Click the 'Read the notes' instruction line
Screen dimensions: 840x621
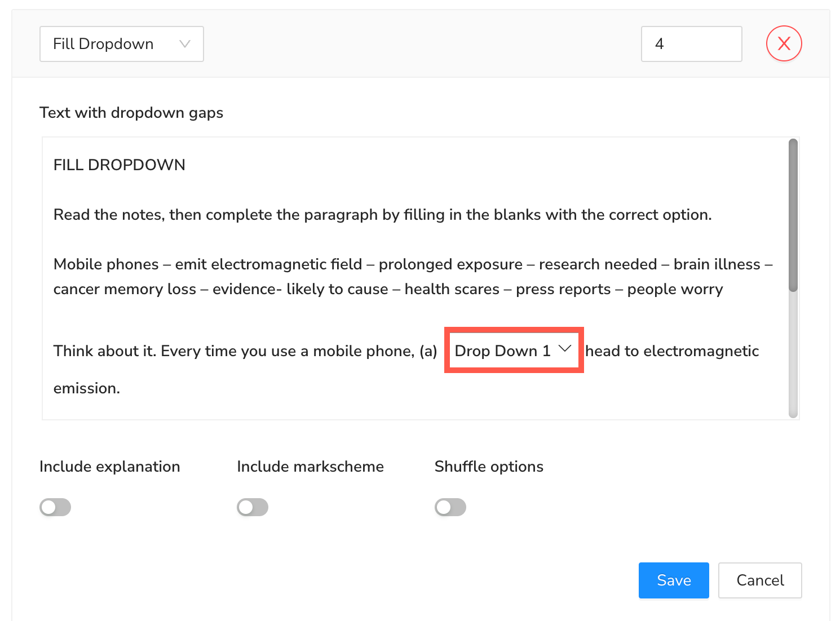tap(382, 215)
